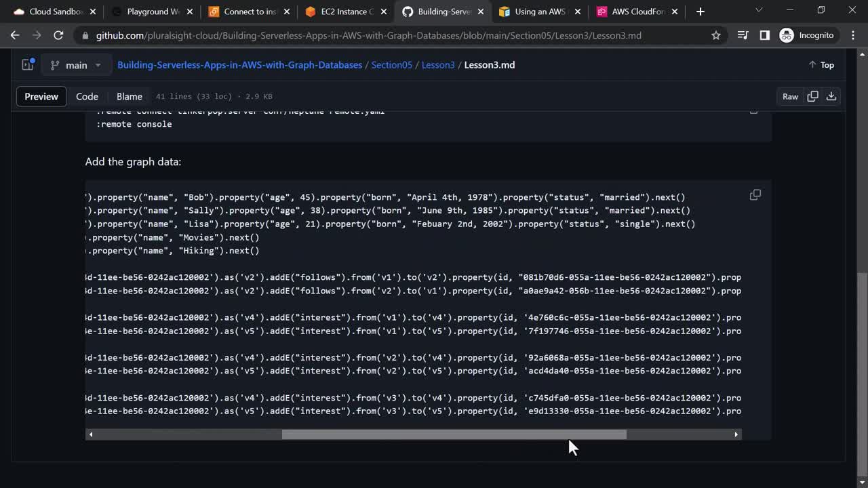This screenshot has width=868, height=488.
Task: Switch to EC2 Instance Connect tab
Action: (x=346, y=12)
